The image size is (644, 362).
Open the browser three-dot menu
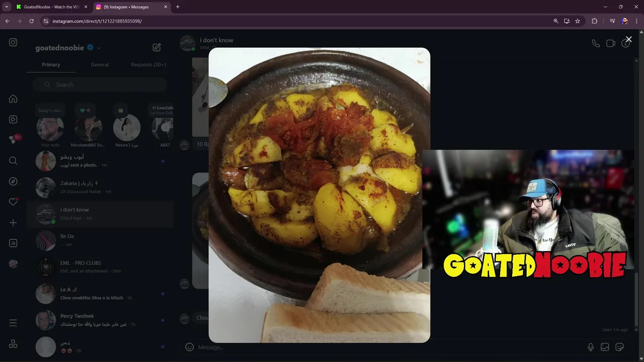pos(636,21)
